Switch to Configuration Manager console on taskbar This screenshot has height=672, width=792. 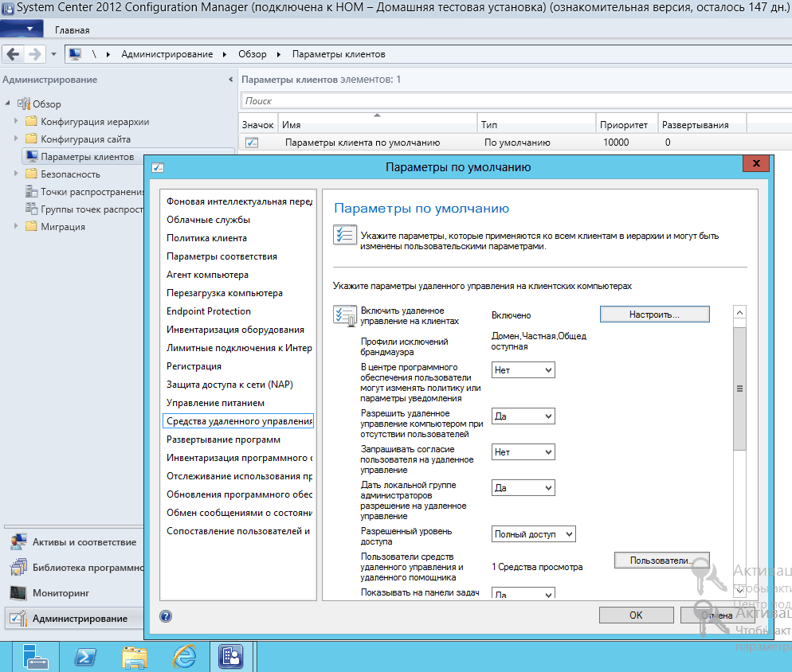(x=231, y=657)
